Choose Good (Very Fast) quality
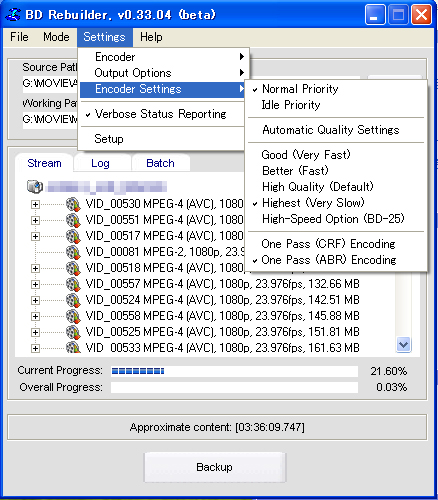The width and height of the screenshot is (438, 500). point(336,155)
